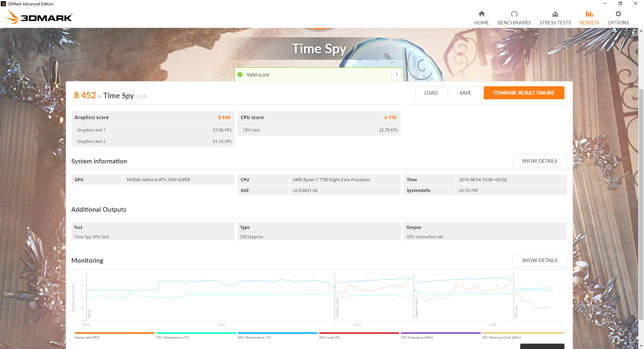
Task: Click the Results bars icon
Action: tap(589, 14)
